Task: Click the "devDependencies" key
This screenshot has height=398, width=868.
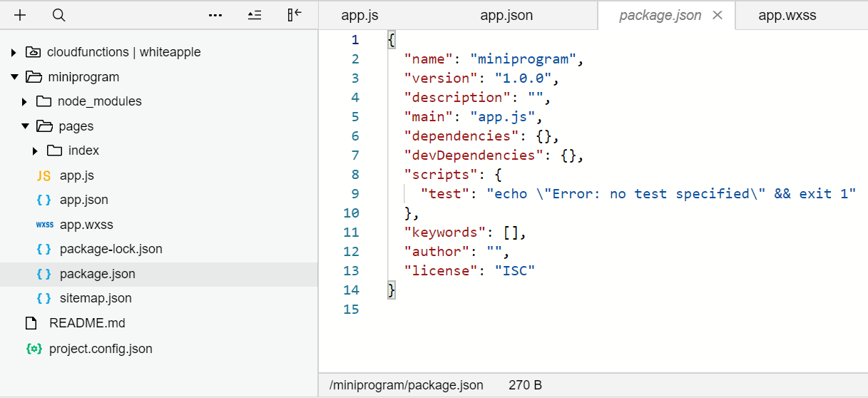Action: [x=474, y=155]
